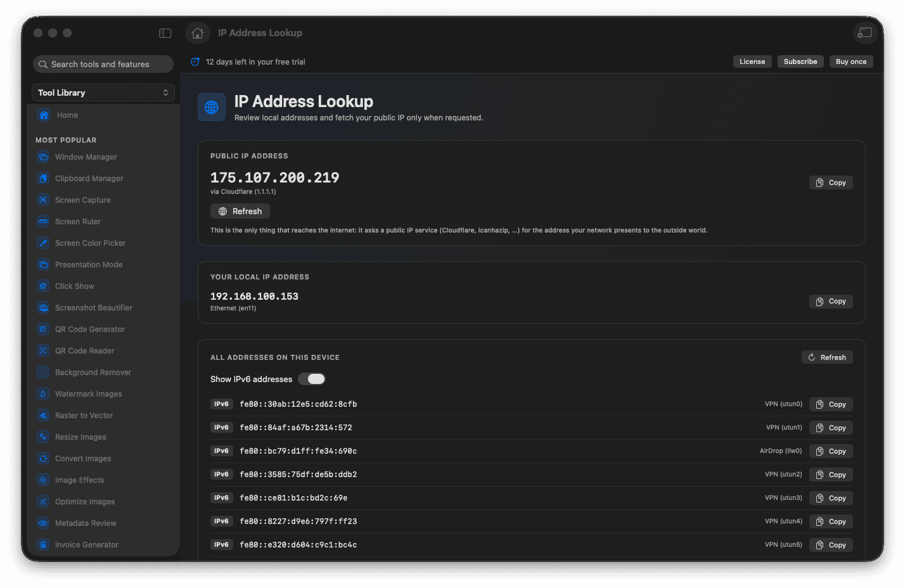Refresh the public IP address
Image resolution: width=905 pixels, height=588 pixels.
(240, 211)
